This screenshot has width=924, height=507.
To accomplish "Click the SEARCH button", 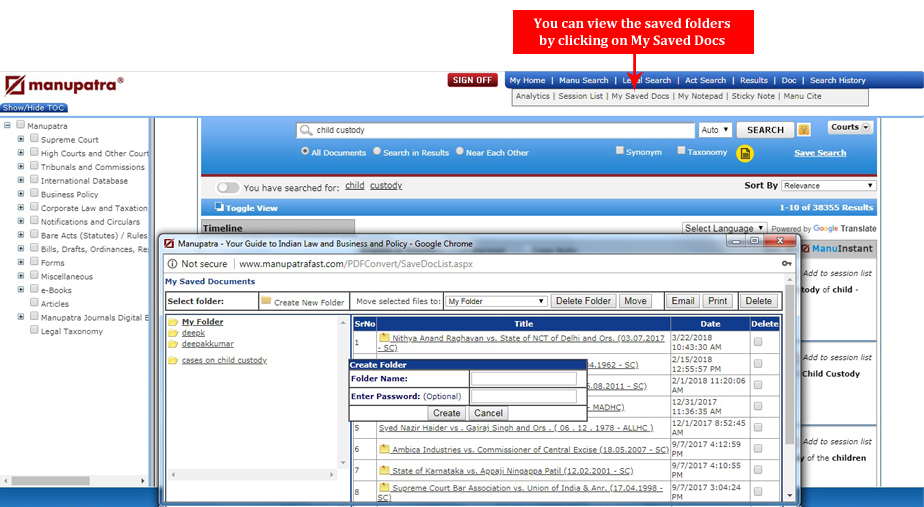I will pyautogui.click(x=765, y=130).
